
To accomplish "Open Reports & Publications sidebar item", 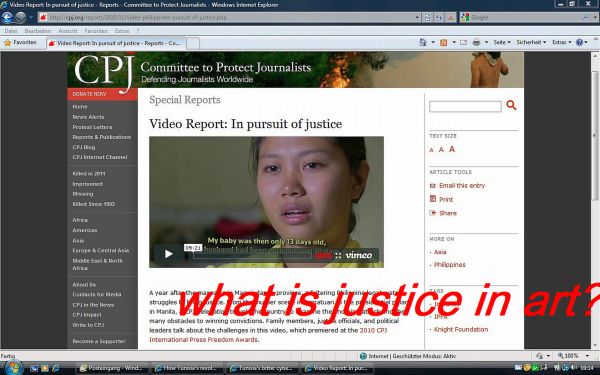I will click(101, 137).
